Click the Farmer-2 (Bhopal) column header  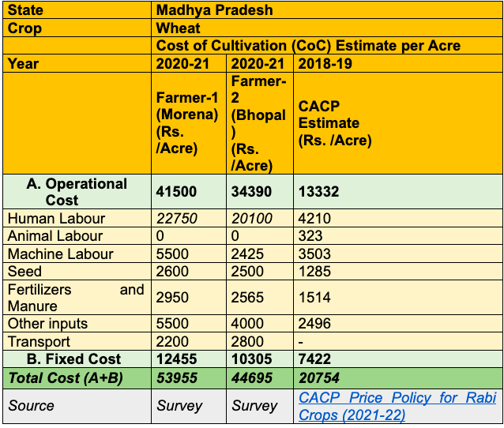click(259, 122)
